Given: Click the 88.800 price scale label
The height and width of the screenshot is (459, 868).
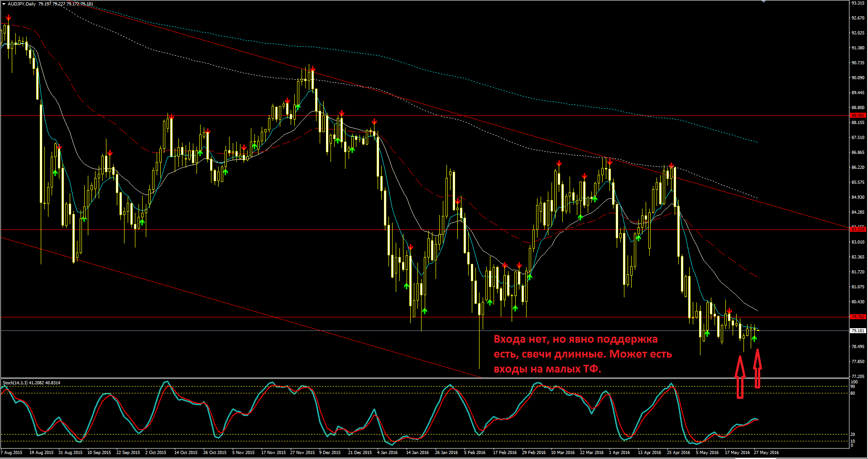Looking at the screenshot, I should pos(858,108).
